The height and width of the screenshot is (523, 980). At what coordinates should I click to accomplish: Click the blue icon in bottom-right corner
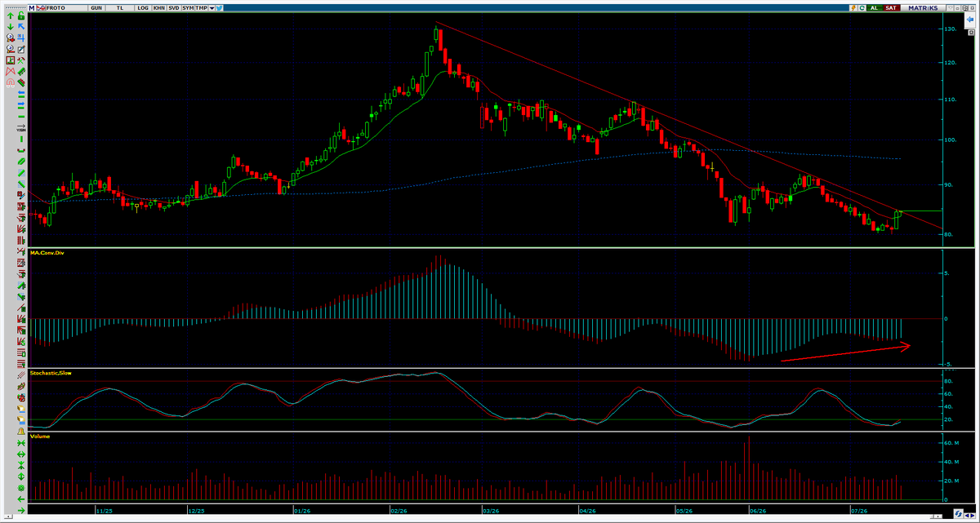[958, 514]
